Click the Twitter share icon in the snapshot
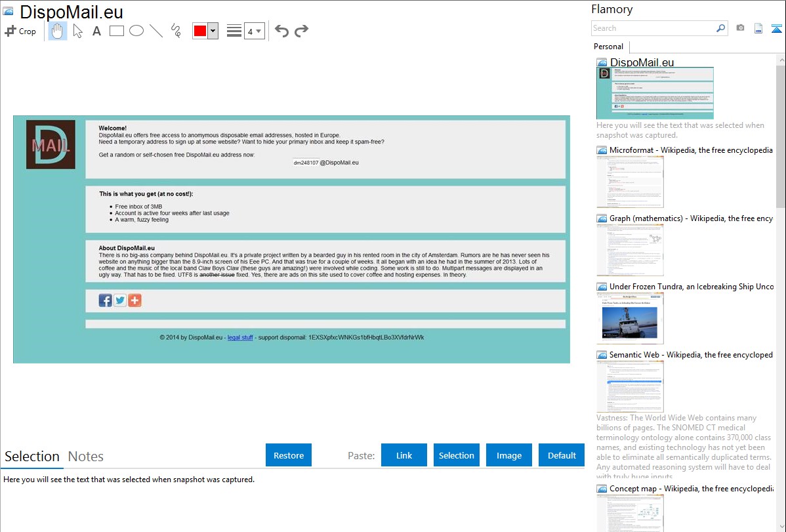786x532 pixels. click(x=120, y=300)
